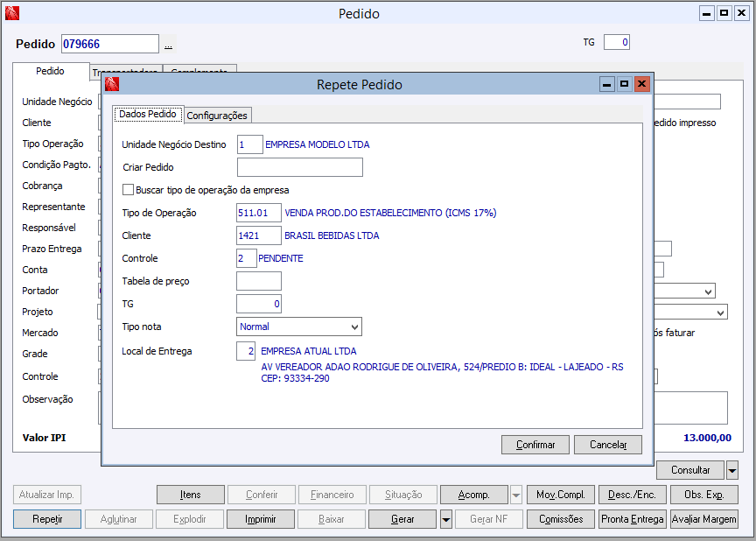Click text PENDENTE
Viewport: 756px width, 541px height.
pyautogui.click(x=281, y=258)
